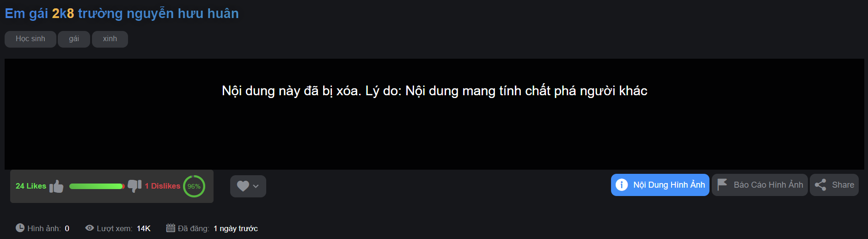Click the heart favorite icon

point(243,186)
